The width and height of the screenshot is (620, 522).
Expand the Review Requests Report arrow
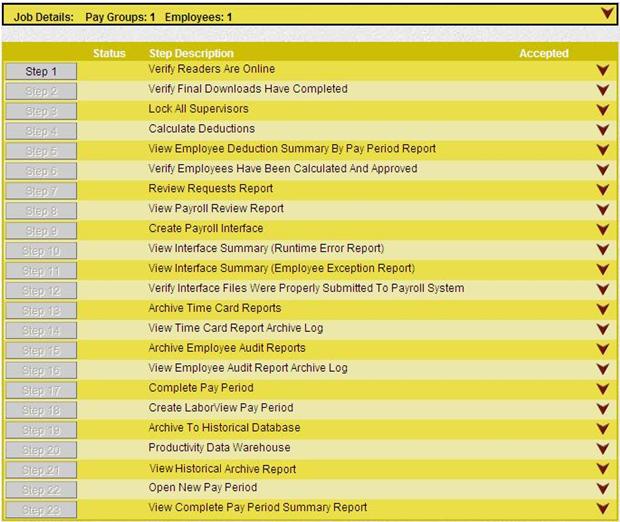point(602,189)
